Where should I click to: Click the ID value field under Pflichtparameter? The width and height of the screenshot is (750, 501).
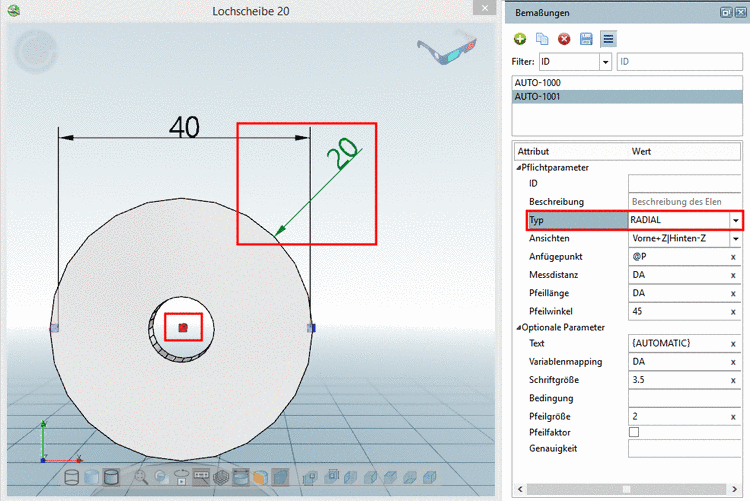[684, 184]
